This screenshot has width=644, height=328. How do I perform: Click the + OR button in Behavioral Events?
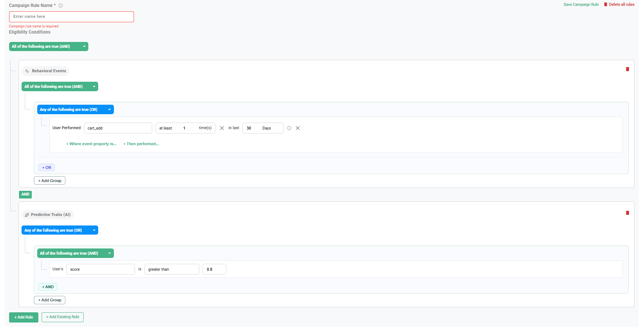[x=47, y=167]
